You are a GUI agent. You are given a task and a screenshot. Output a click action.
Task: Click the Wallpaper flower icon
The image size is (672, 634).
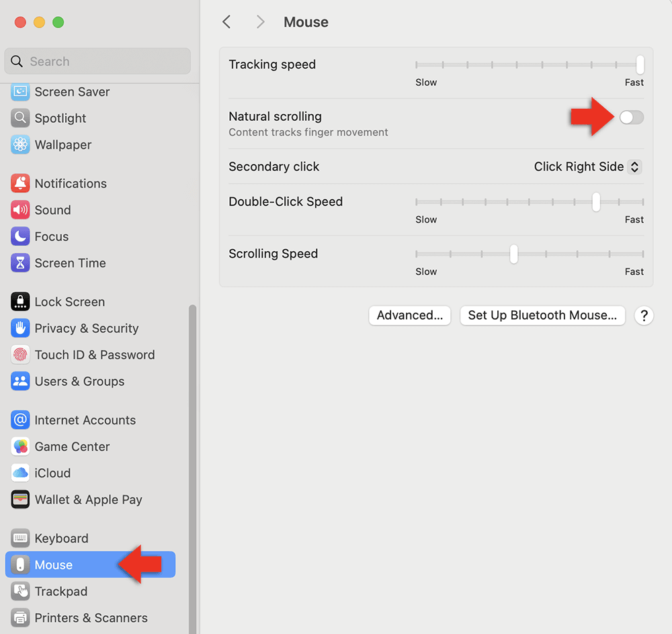click(20, 145)
